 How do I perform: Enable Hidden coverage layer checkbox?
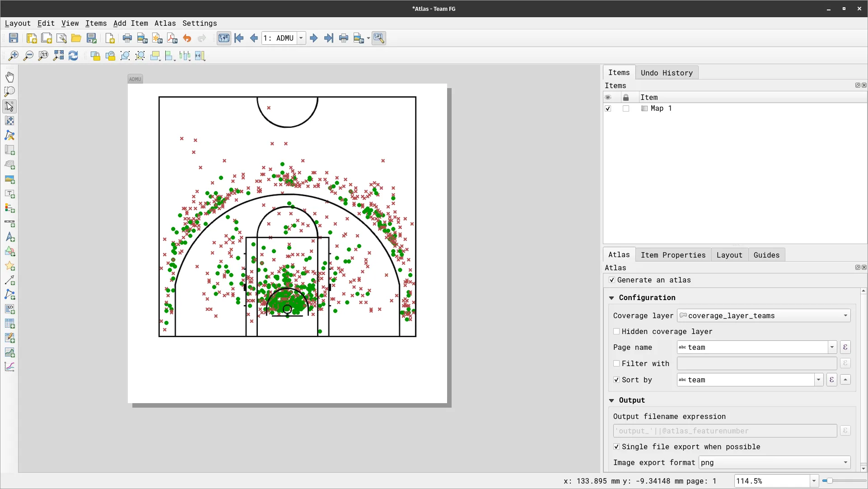[616, 332]
